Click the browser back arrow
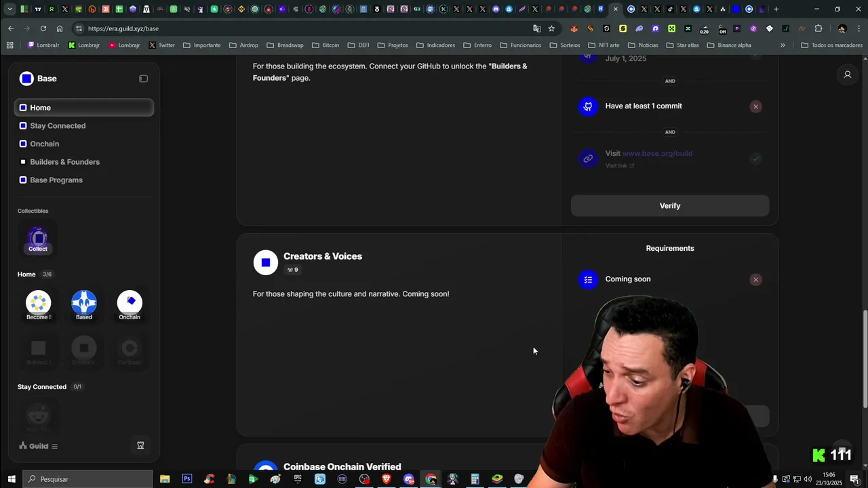868x488 pixels. pyautogui.click(x=11, y=28)
